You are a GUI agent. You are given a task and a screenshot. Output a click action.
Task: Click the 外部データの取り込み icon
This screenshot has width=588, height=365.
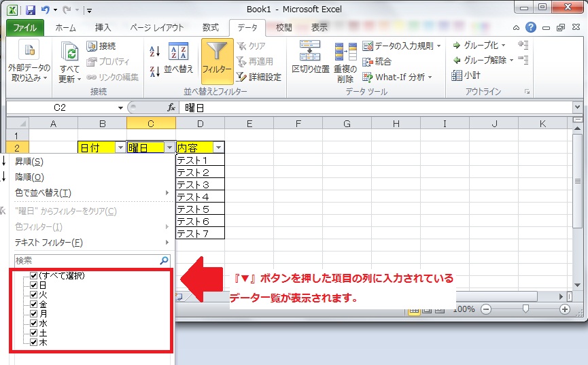pos(29,50)
